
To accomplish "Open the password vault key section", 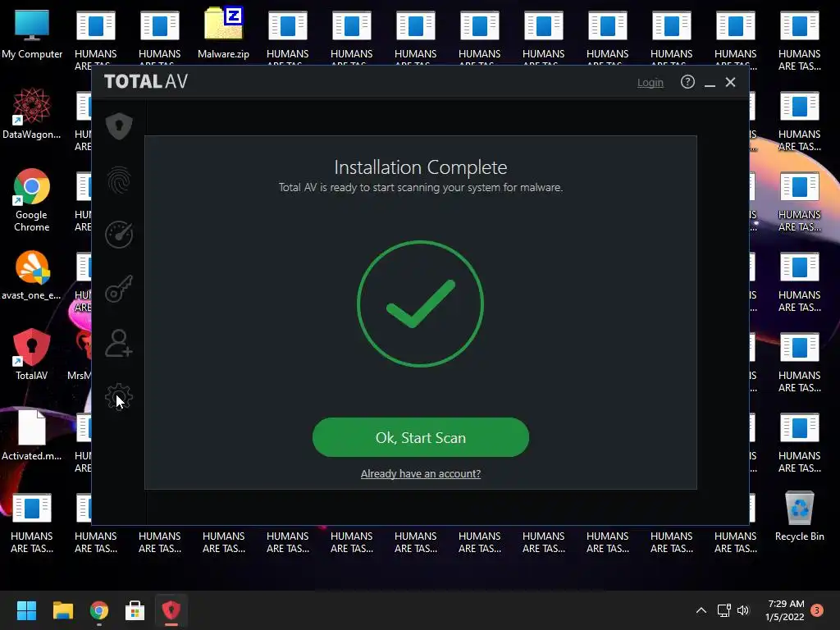I will coord(119,289).
